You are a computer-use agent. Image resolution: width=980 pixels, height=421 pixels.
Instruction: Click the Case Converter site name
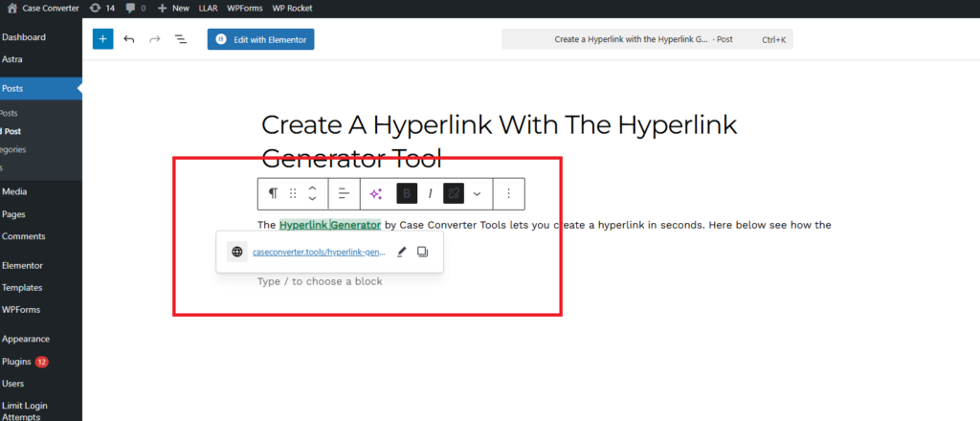tap(51, 8)
